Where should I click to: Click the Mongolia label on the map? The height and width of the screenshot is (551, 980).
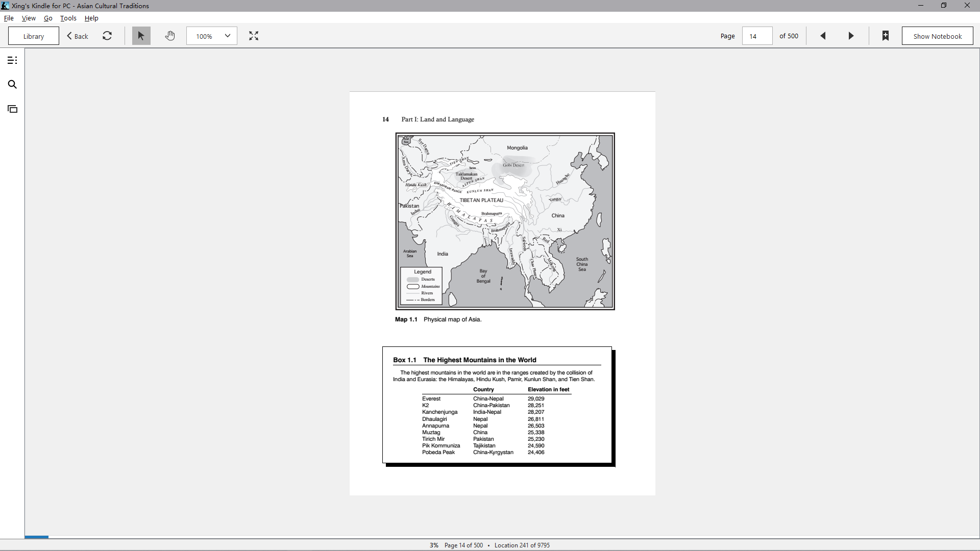pyautogui.click(x=517, y=147)
